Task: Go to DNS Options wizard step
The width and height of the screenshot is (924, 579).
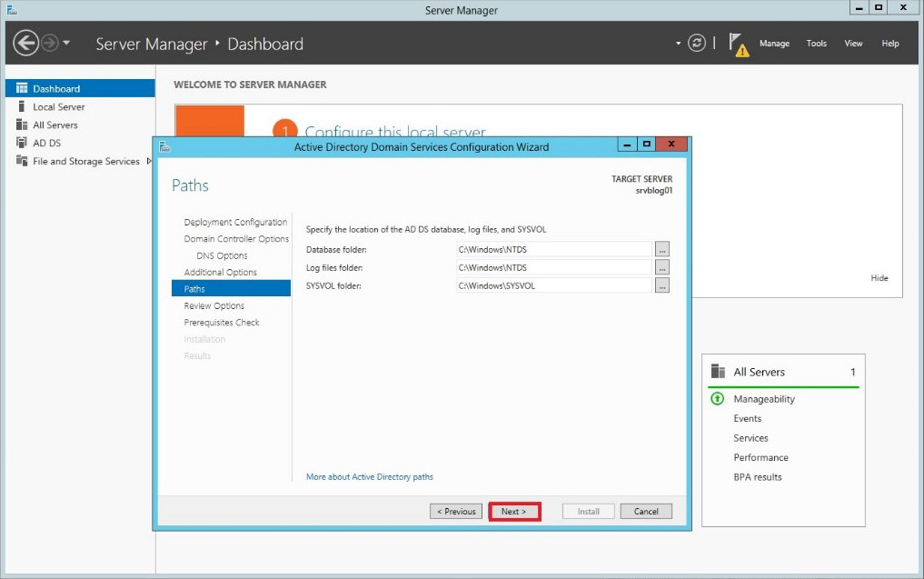Action: pyautogui.click(x=222, y=255)
